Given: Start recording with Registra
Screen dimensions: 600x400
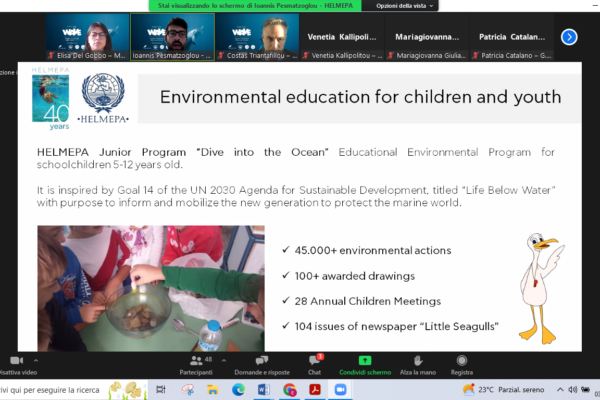Looking at the screenshot, I should point(461,364).
